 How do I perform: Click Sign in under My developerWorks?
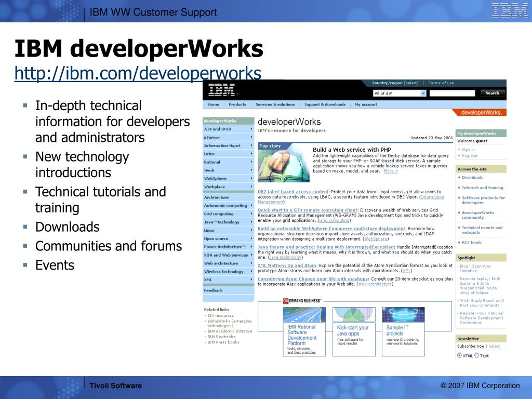click(x=468, y=150)
